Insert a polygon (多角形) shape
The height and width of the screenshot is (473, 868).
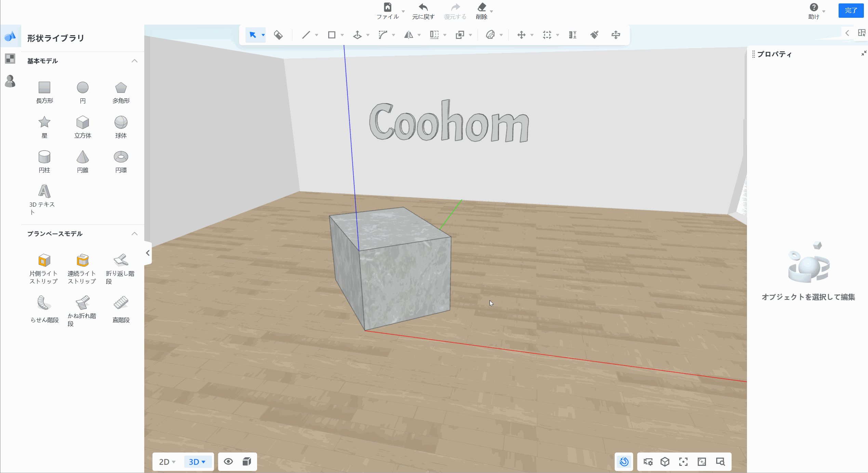(x=121, y=92)
